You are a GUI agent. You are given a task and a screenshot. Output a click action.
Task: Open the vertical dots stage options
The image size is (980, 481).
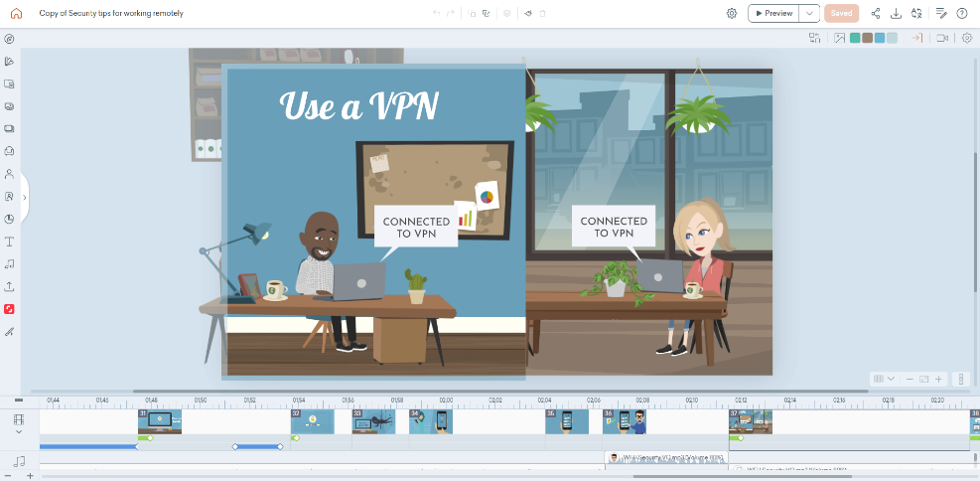961,379
